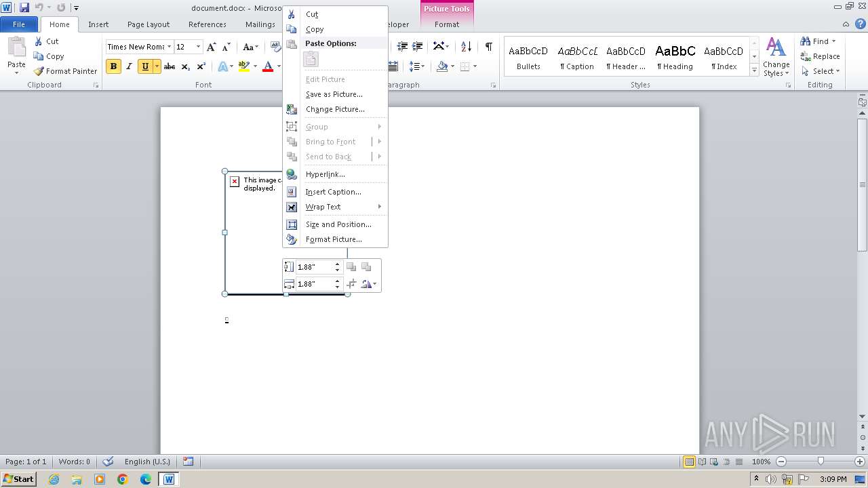Open the Find dropdown arrow
Screen dimensions: 868x488
coord(833,41)
